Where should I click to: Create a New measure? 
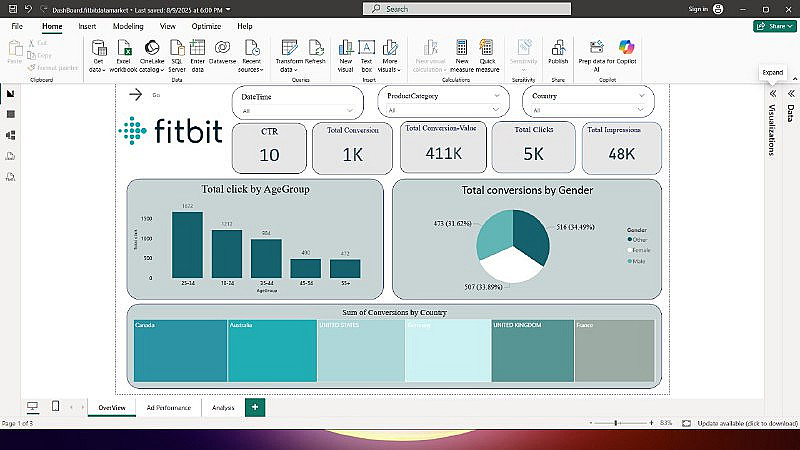pyautogui.click(x=462, y=56)
